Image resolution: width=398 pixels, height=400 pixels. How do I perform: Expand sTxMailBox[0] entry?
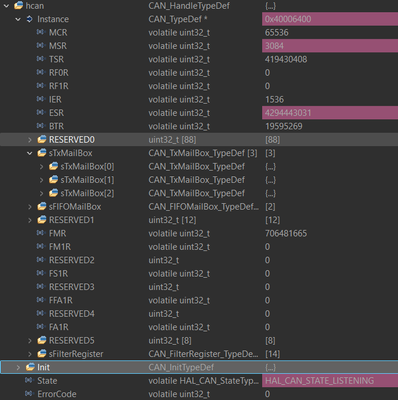(x=41, y=166)
